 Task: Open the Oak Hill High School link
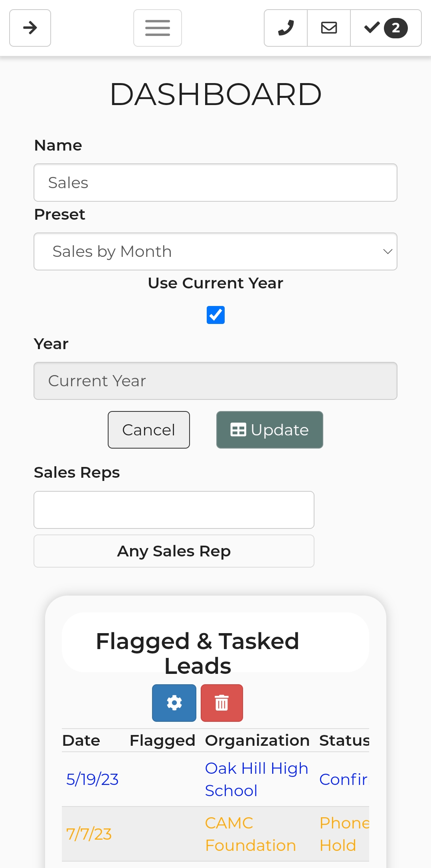pyautogui.click(x=256, y=779)
